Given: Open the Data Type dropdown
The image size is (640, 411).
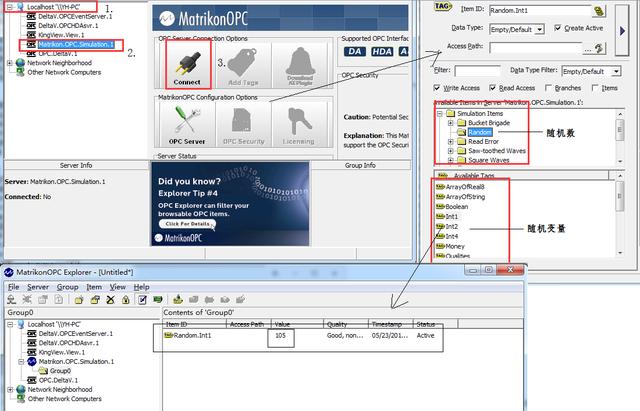Looking at the screenshot, I should point(540,29).
